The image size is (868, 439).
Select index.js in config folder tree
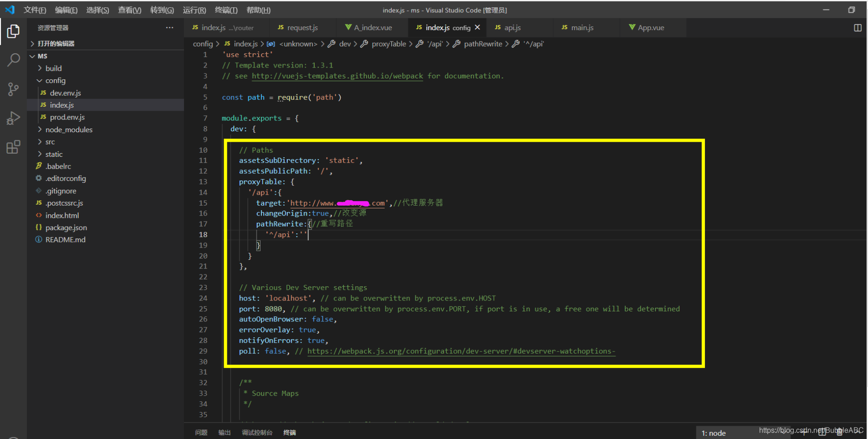coord(61,105)
